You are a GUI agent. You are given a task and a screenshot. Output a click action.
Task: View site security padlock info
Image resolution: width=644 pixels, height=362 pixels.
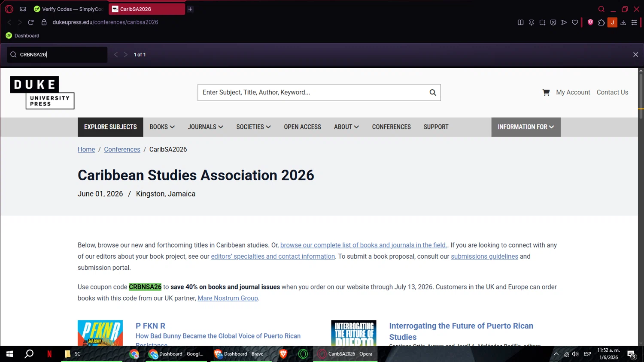44,22
